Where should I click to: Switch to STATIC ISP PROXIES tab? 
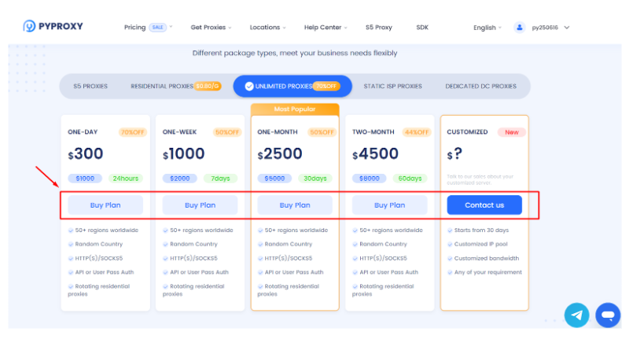pos(392,87)
